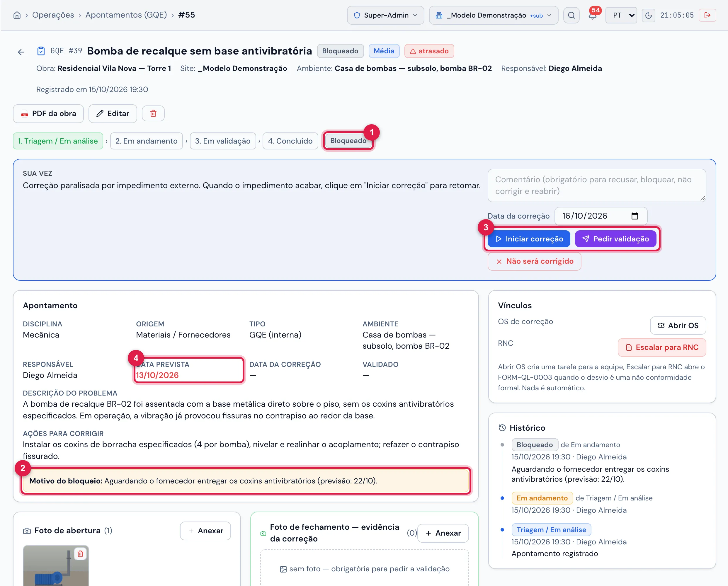The width and height of the screenshot is (728, 586).
Task: Click Não será corrigido button
Action: click(x=534, y=261)
